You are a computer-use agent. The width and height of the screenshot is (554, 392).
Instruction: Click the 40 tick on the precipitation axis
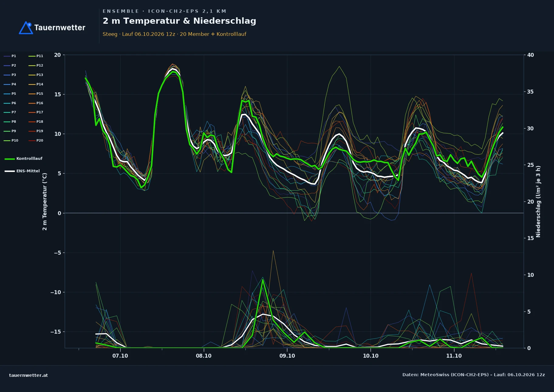point(531,55)
